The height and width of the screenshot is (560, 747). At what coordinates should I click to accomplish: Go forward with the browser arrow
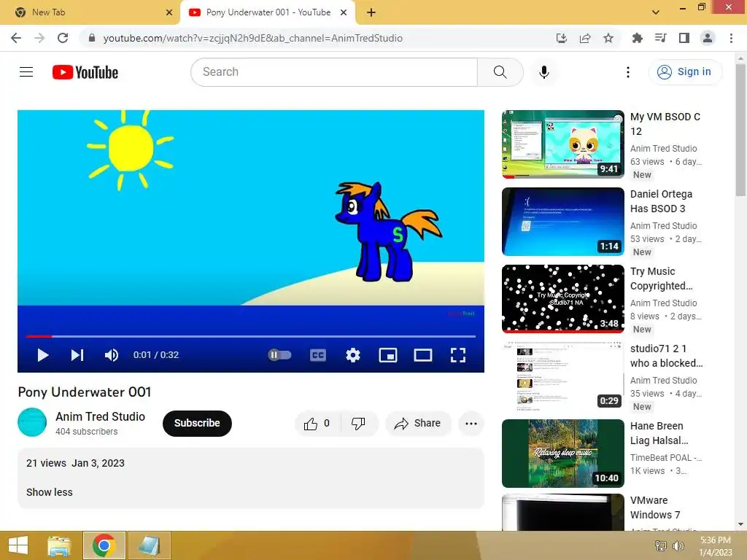(x=39, y=38)
